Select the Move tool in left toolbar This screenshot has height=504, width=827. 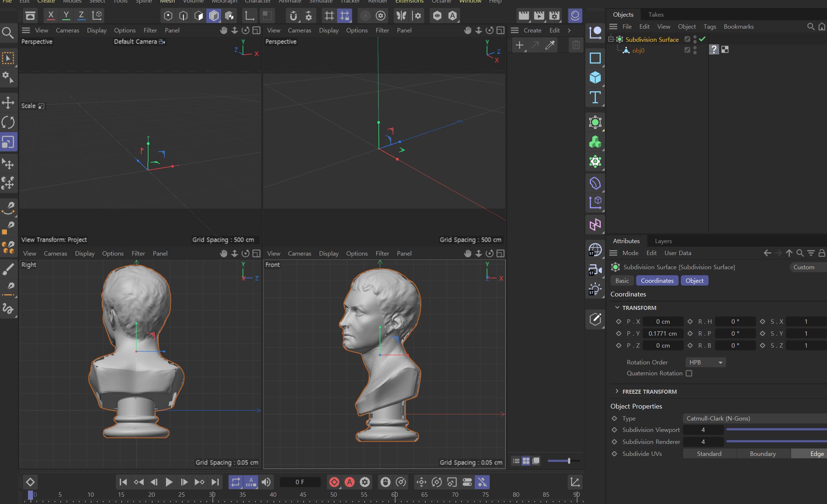click(x=8, y=102)
